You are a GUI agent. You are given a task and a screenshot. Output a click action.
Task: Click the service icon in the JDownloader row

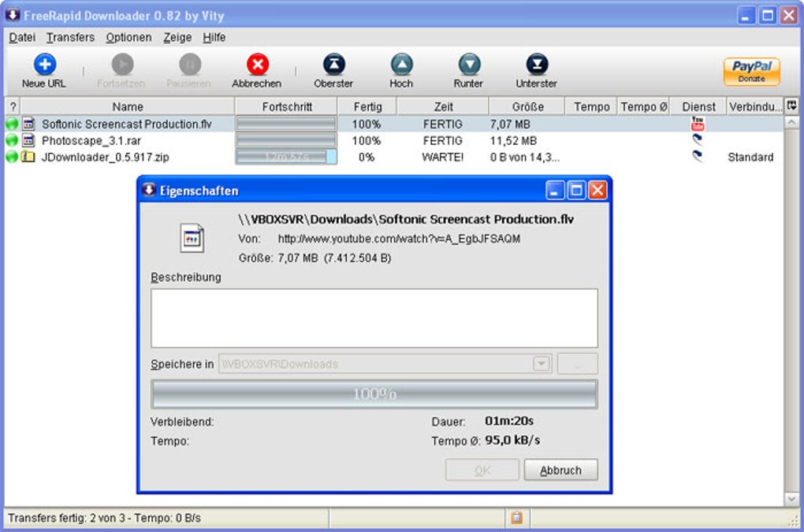point(698,156)
